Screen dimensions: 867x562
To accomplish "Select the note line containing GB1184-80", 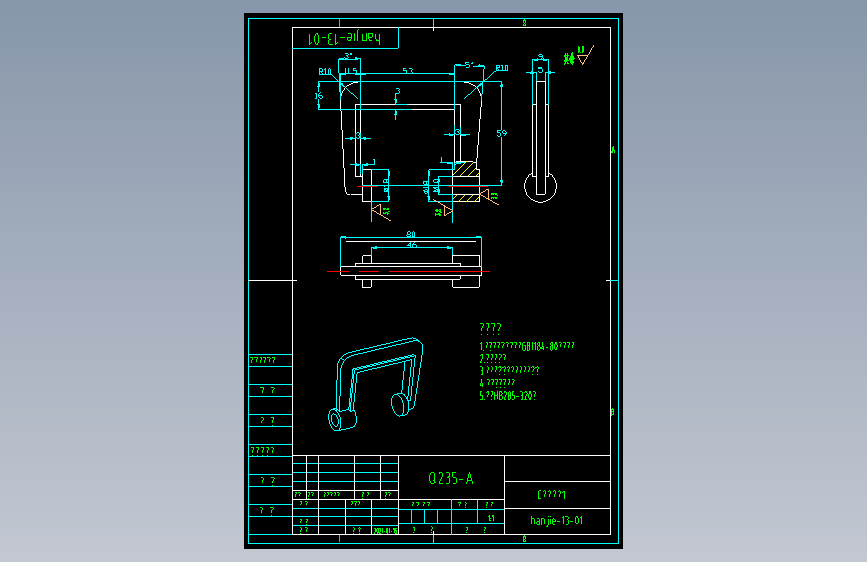I will (526, 346).
